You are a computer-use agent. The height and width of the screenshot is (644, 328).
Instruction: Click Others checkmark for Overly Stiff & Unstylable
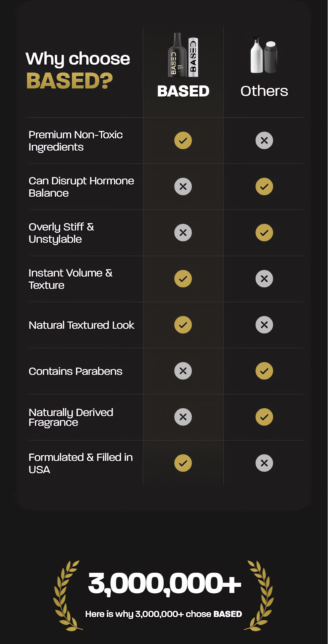[264, 233]
